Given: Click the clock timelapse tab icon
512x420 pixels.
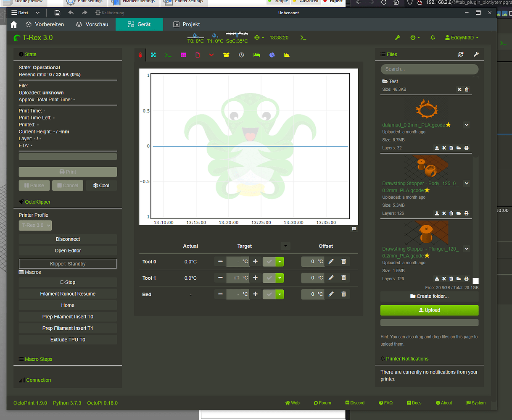Looking at the screenshot, I should click(241, 55).
